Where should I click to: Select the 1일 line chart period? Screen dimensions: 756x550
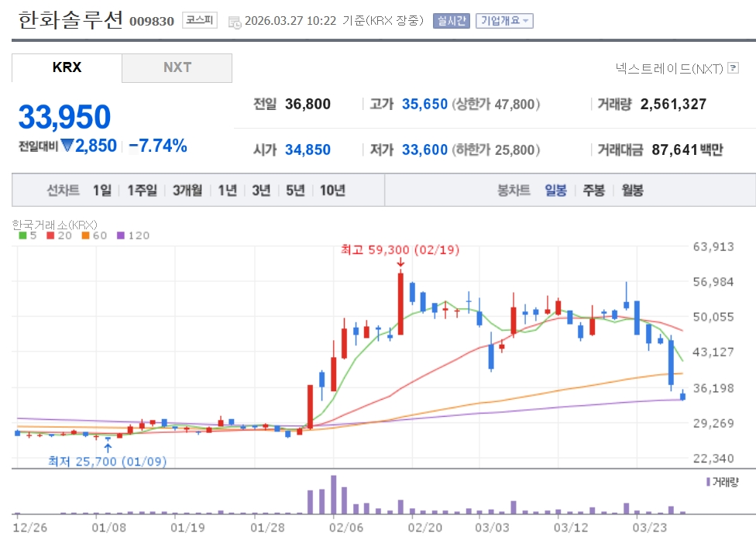(x=102, y=191)
